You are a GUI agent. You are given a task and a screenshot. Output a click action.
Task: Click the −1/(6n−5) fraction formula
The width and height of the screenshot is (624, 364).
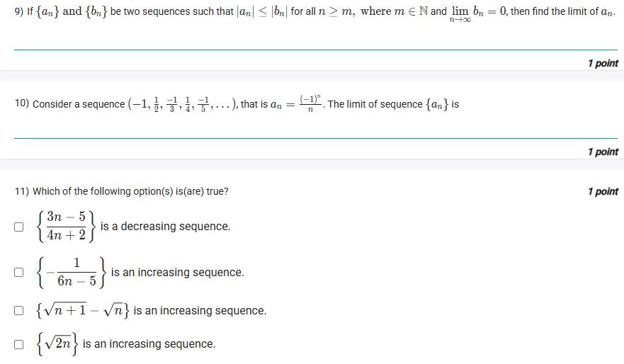tap(72, 273)
